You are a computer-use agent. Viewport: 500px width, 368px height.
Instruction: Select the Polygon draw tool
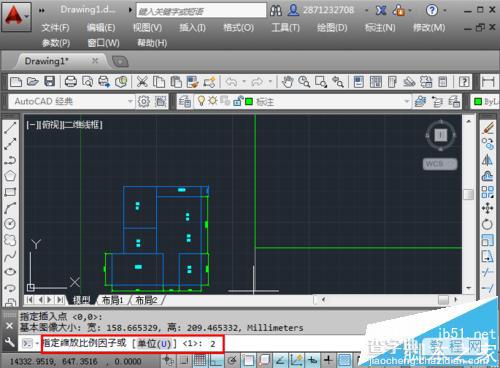[x=10, y=176]
